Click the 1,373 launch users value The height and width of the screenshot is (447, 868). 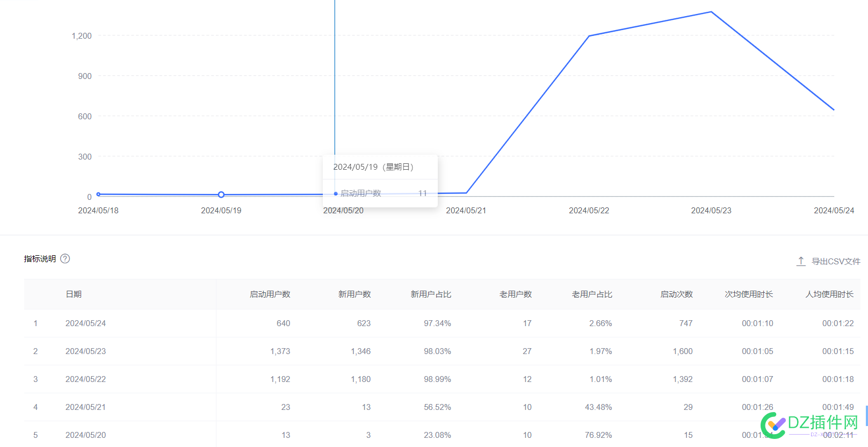click(280, 351)
